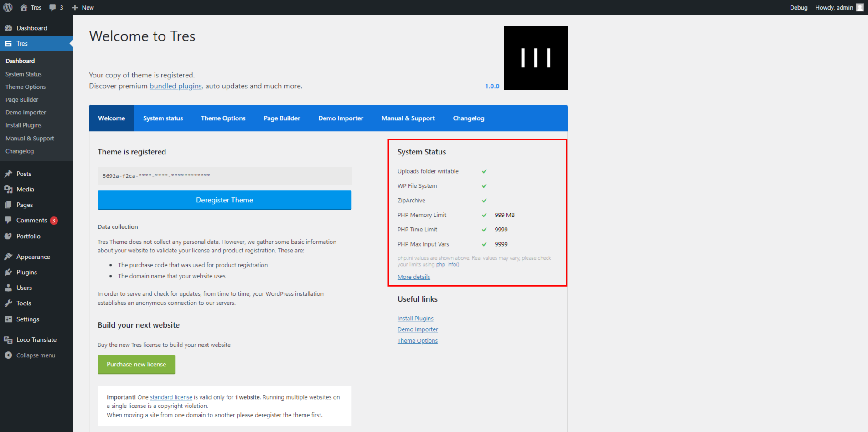Click the Tres menu icon in the sidebar
The width and height of the screenshot is (868, 432).
click(8, 44)
